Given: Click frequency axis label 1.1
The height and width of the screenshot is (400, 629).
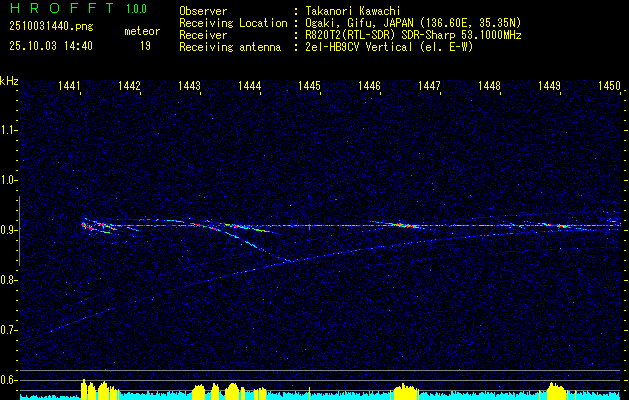Looking at the screenshot, I should point(9,130).
